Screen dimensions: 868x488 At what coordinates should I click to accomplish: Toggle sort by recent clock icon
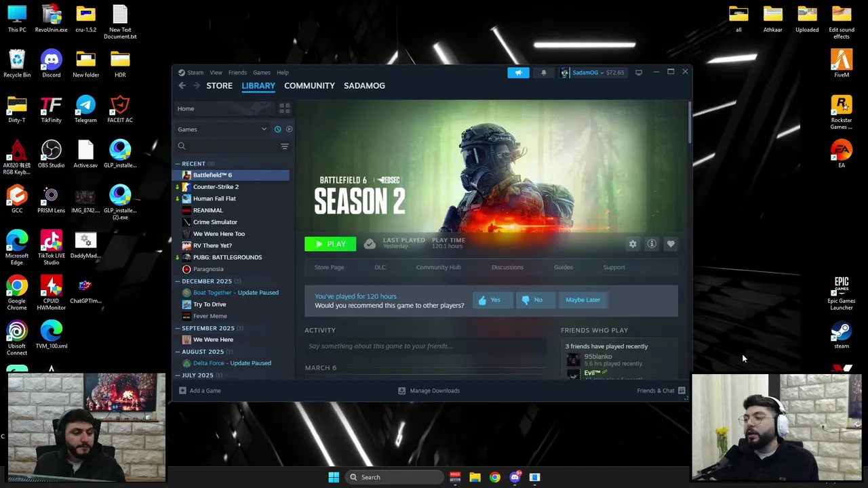pyautogui.click(x=277, y=129)
